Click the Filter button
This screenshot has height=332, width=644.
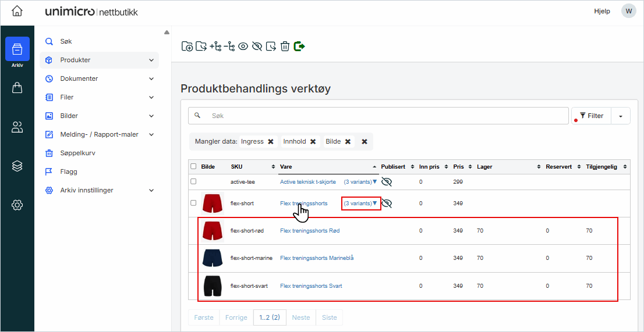(x=591, y=116)
